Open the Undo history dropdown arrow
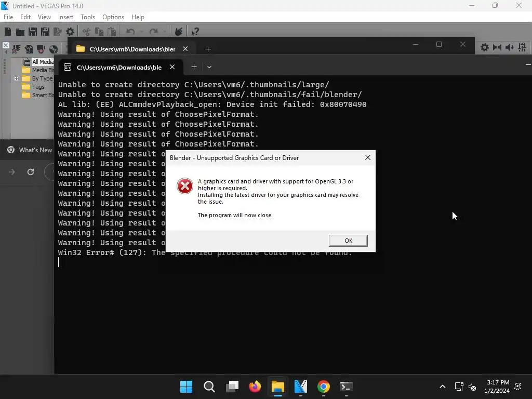The width and height of the screenshot is (532, 399). pos(141,32)
